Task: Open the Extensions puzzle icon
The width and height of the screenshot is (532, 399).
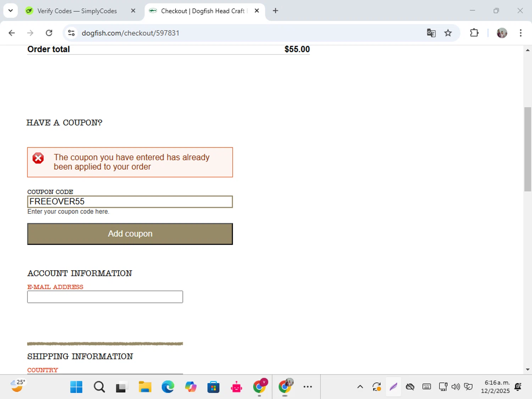Action: click(474, 33)
